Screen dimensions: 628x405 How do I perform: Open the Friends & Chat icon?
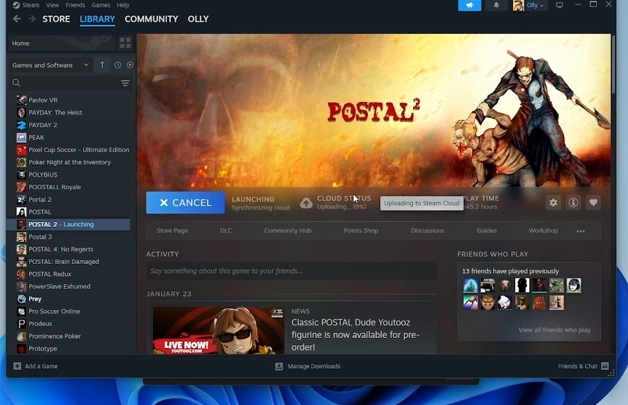point(605,366)
